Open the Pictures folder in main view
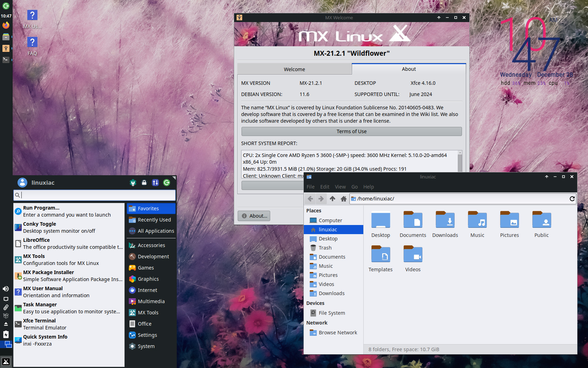The image size is (588, 368). [510, 224]
